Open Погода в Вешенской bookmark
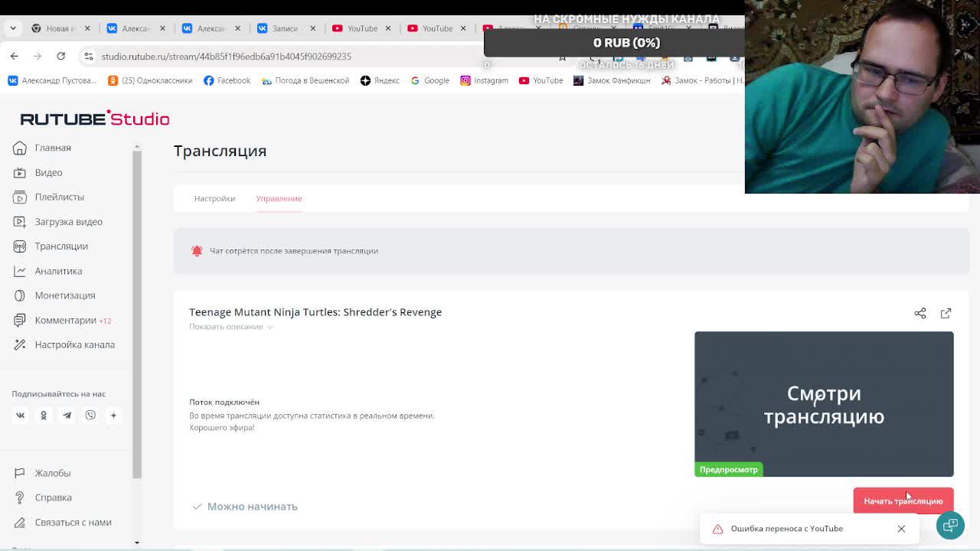The width and height of the screenshot is (980, 551). coord(305,80)
